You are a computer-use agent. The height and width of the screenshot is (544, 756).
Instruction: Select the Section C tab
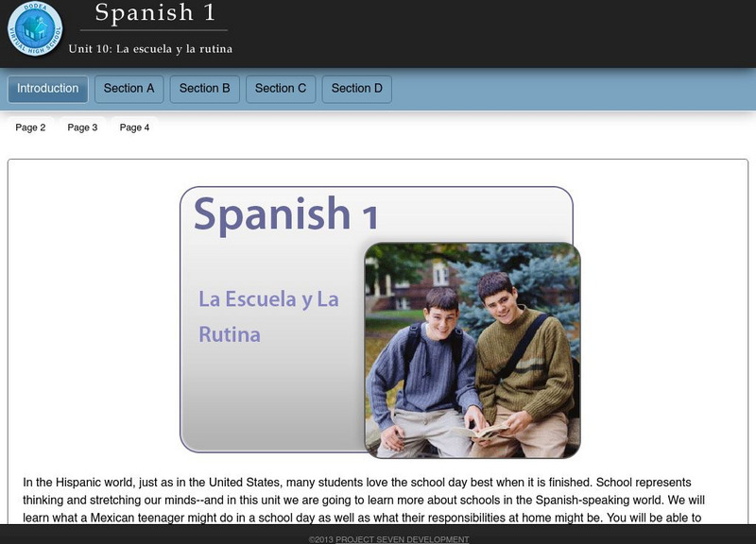(281, 89)
